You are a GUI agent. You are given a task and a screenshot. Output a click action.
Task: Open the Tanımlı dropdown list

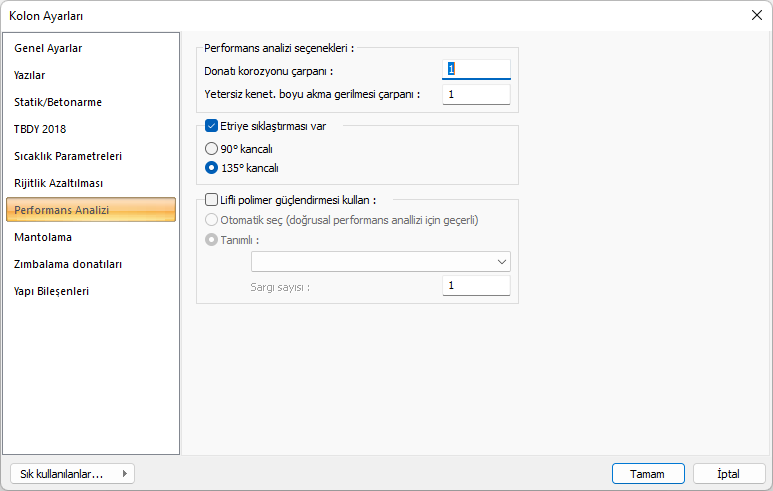click(381, 261)
